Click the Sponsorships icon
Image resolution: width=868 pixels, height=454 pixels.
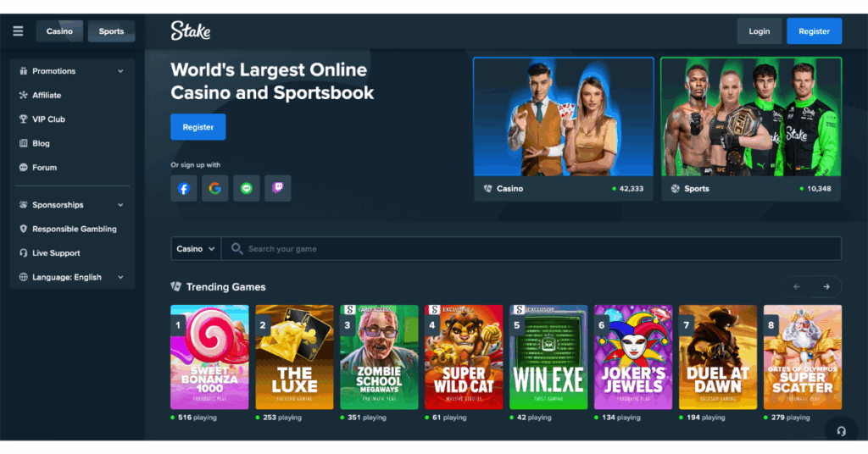[23, 205]
